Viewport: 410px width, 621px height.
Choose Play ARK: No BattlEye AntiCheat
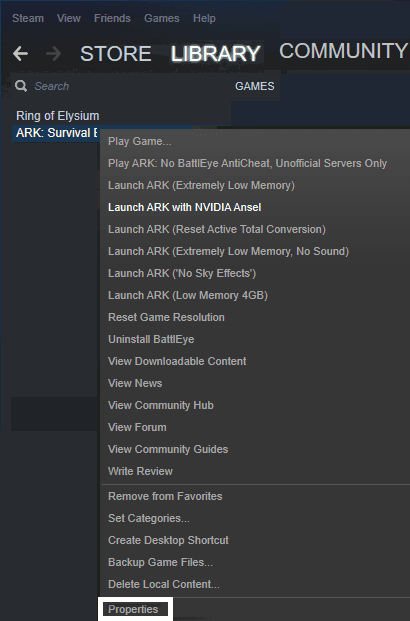[x=247, y=163]
